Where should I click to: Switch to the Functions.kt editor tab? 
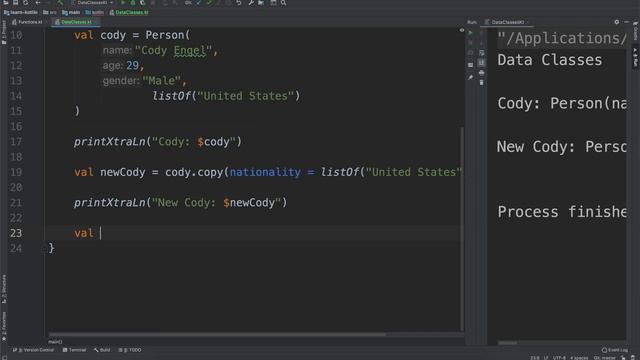pyautogui.click(x=27, y=22)
